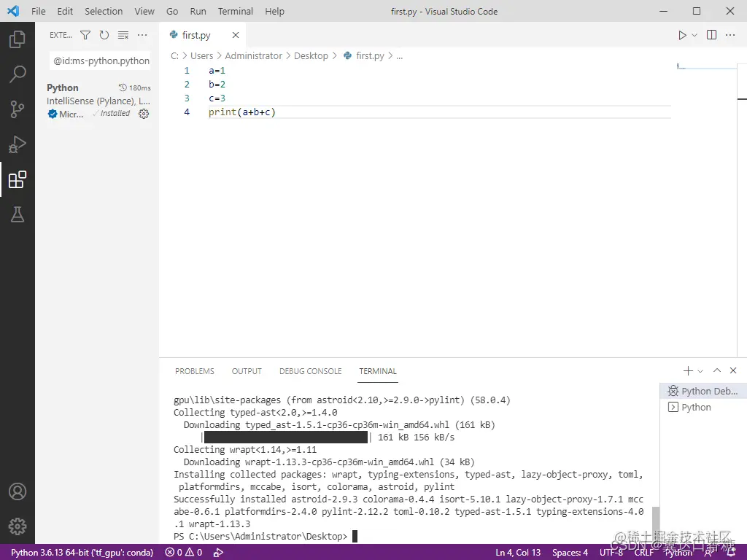Select the Python terminal entry
This screenshot has width=747, height=560.
703,407
